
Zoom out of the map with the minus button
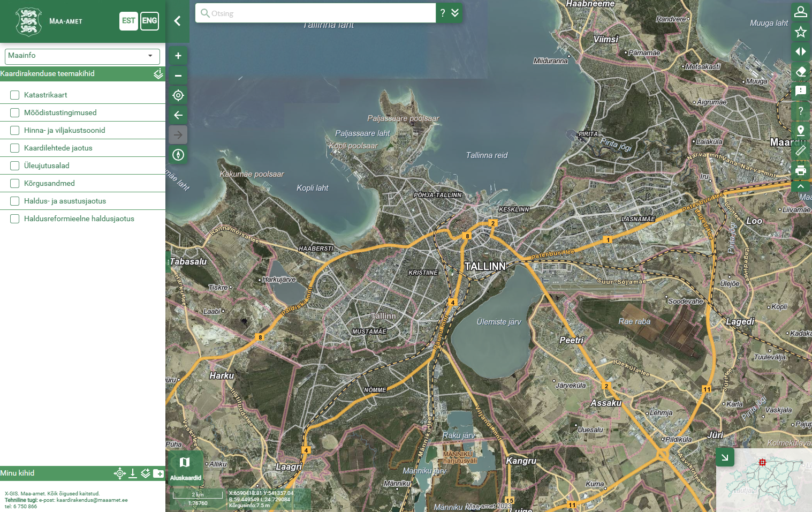(x=178, y=76)
